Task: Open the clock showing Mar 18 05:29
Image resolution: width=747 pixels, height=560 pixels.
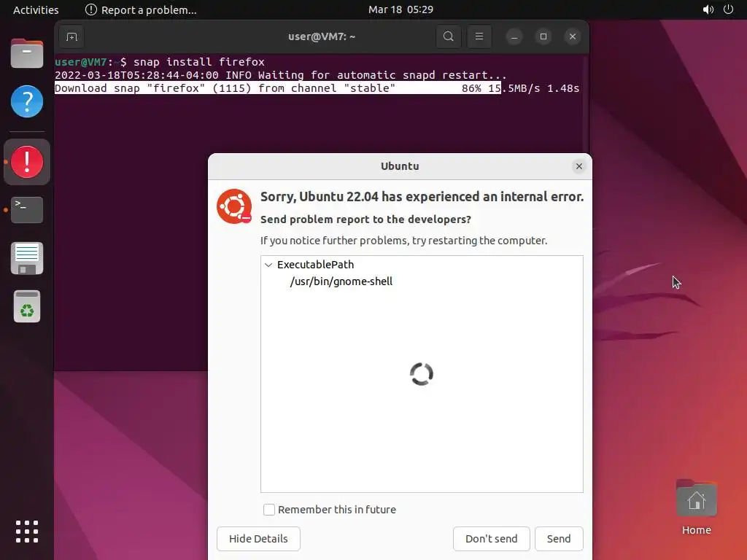Action: 400,9
